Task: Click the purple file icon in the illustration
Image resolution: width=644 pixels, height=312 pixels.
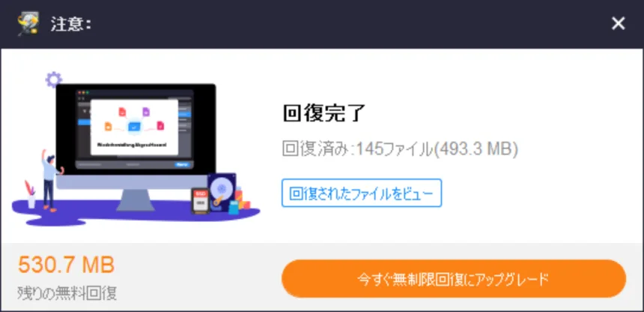Action: [x=146, y=112]
